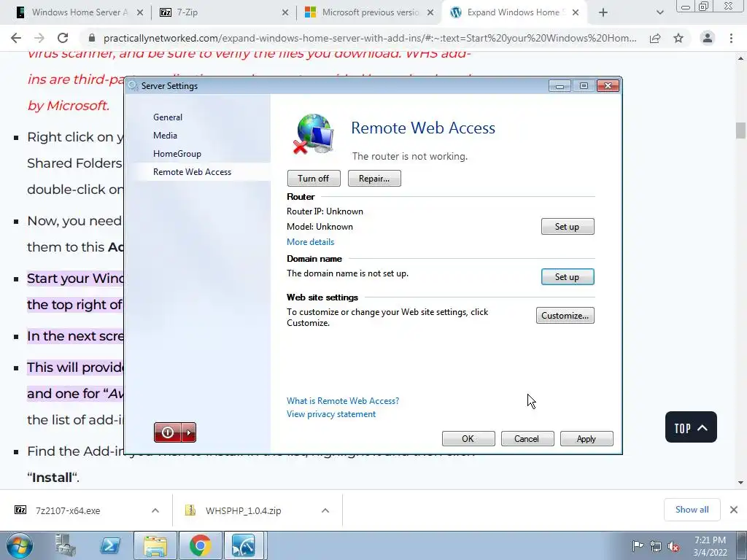Share this page icon

(655, 38)
